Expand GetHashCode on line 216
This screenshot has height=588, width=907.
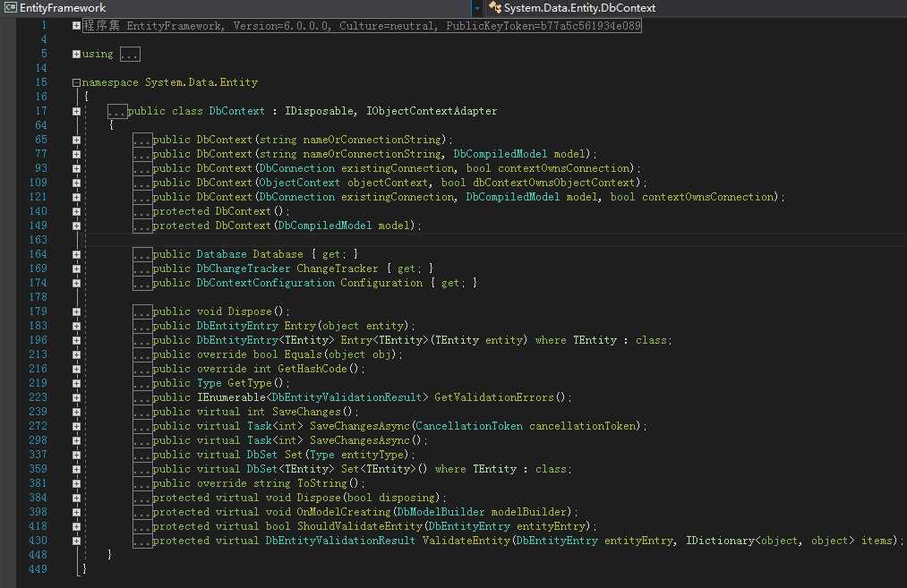tap(76, 369)
